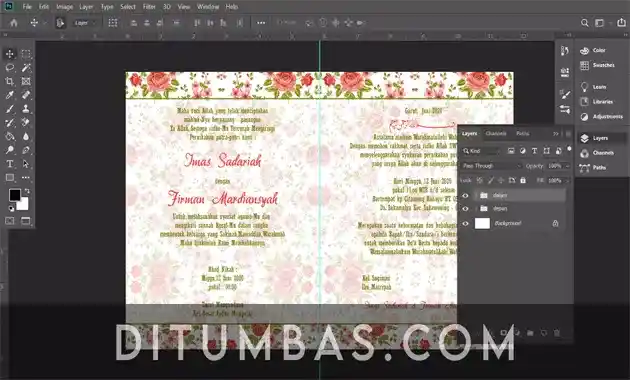The height and width of the screenshot is (380, 630).
Task: Select the Brush tool
Action: pos(10,108)
